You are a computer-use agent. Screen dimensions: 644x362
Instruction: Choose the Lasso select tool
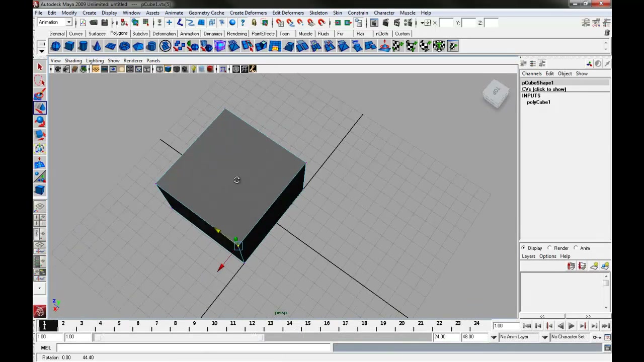pos(40,80)
